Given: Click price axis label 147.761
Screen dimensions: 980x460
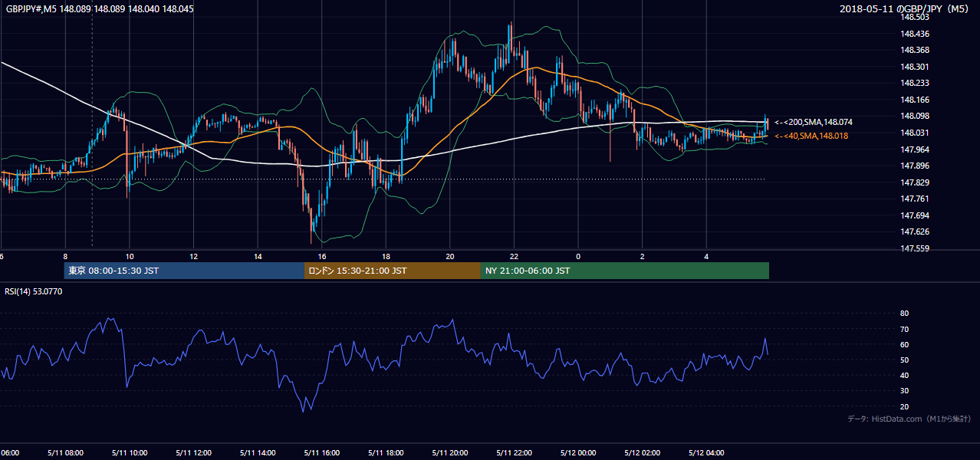Looking at the screenshot, I should coord(914,199).
